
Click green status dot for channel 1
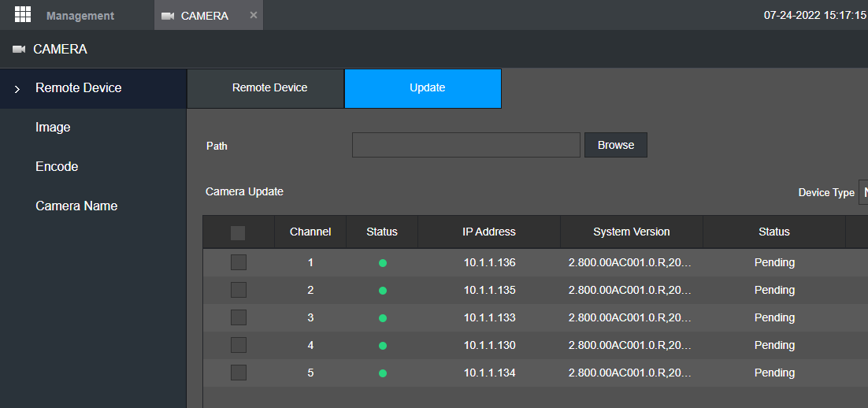(x=383, y=263)
